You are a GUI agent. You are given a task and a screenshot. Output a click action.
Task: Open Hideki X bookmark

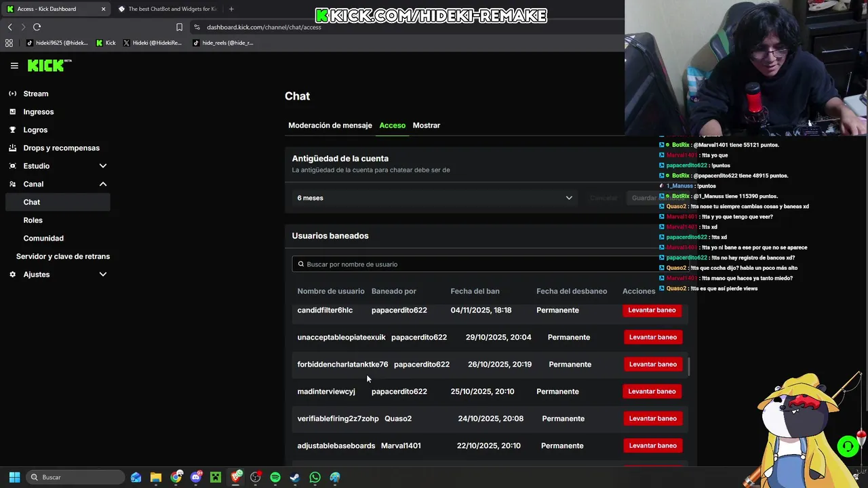point(153,43)
